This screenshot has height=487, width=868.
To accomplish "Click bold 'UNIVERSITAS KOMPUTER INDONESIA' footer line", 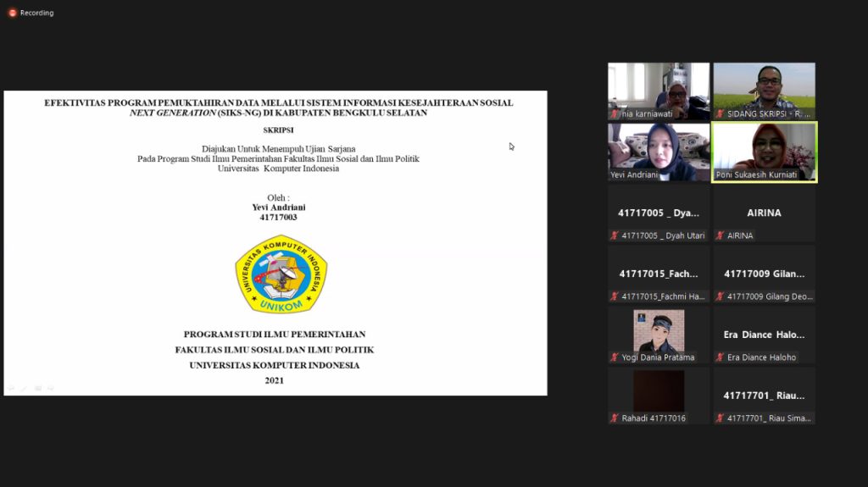I will (x=275, y=365).
